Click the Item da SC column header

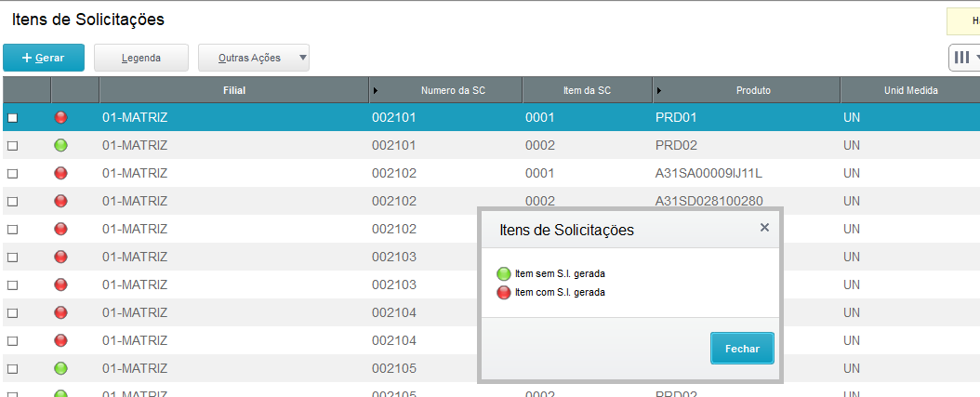pyautogui.click(x=587, y=90)
